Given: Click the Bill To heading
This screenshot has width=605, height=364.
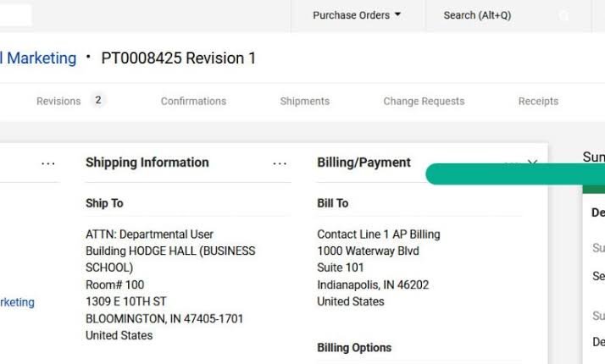Looking at the screenshot, I should tap(333, 203).
